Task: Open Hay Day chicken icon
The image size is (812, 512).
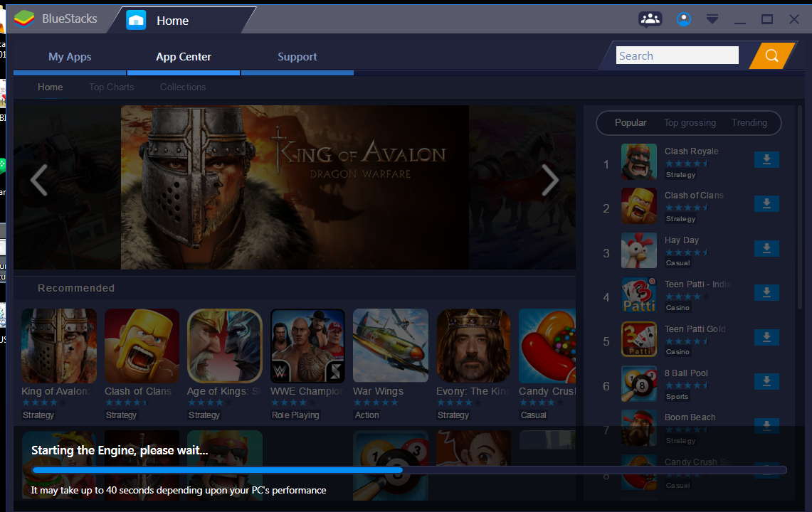Action: [x=639, y=250]
